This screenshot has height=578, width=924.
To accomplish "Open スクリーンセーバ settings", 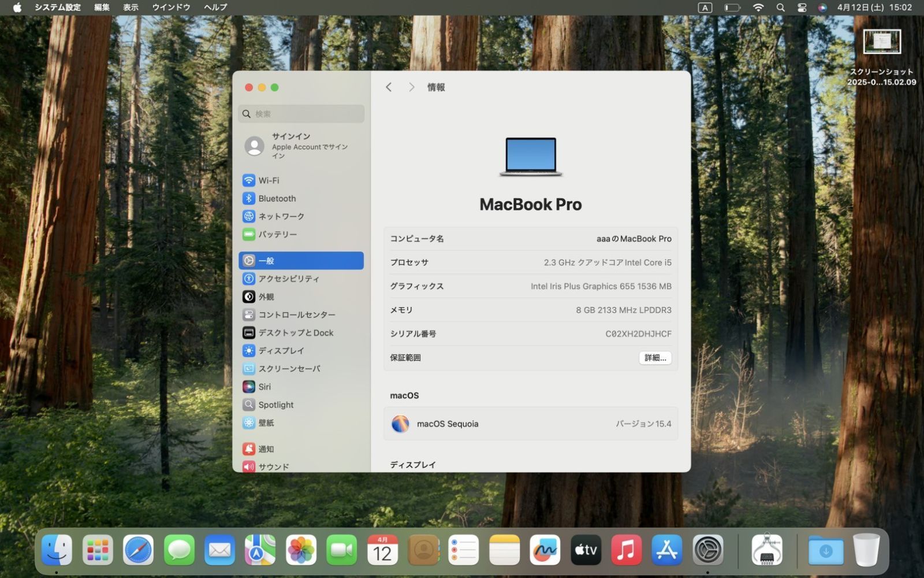I will point(301,368).
